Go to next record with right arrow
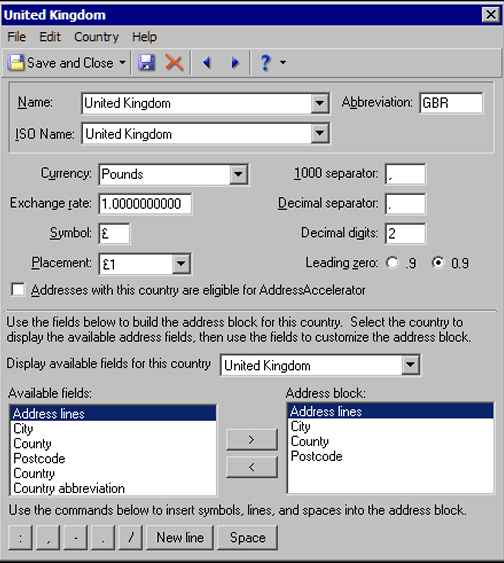The height and width of the screenshot is (563, 504). pyautogui.click(x=235, y=63)
